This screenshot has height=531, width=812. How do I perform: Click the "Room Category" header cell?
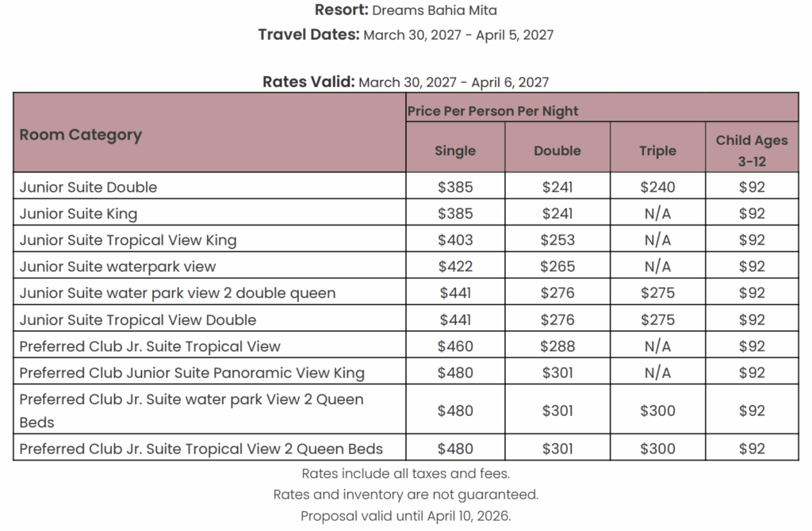tap(81, 134)
